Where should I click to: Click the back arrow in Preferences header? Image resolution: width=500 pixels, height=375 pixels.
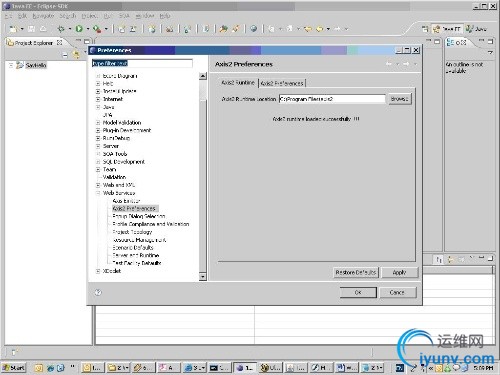point(389,64)
